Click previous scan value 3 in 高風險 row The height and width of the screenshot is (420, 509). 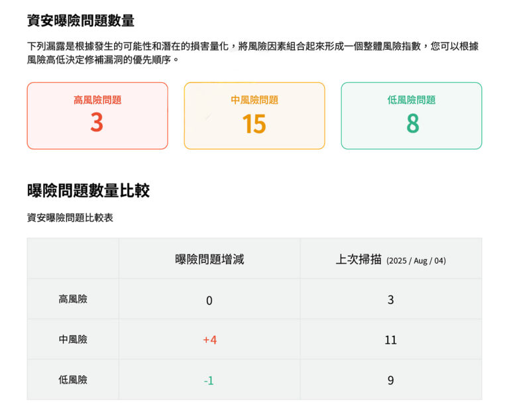click(x=390, y=299)
